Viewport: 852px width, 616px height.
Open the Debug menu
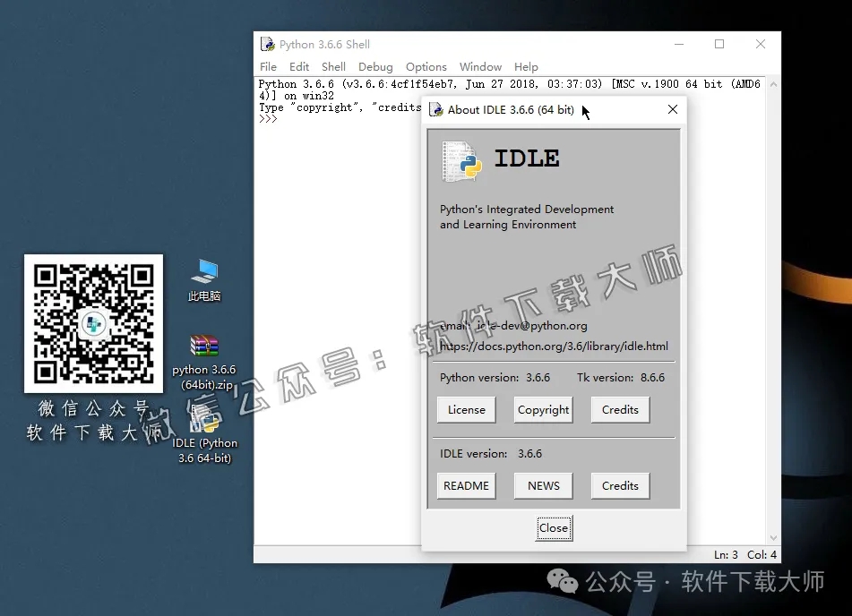(374, 66)
